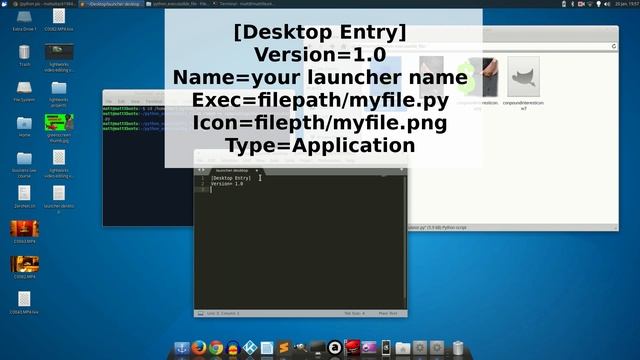Open the tab list dropdown in Sublime Text
This screenshot has width=640, height=360.
click(402, 169)
